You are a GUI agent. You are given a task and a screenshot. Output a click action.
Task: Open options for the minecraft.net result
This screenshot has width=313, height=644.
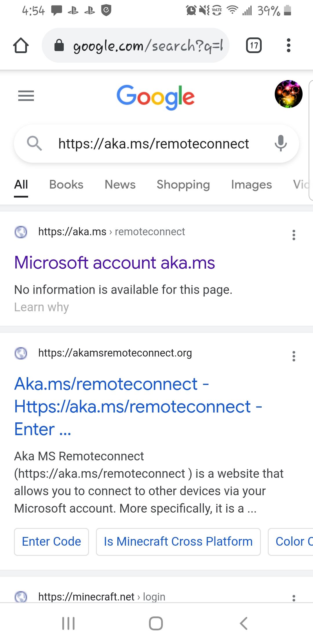294,598
